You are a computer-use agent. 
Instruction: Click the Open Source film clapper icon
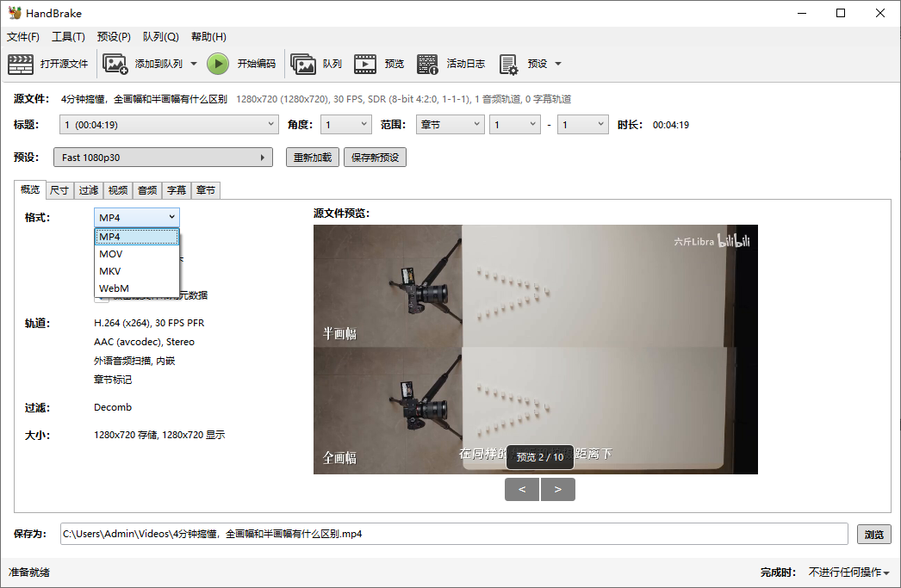pos(21,64)
